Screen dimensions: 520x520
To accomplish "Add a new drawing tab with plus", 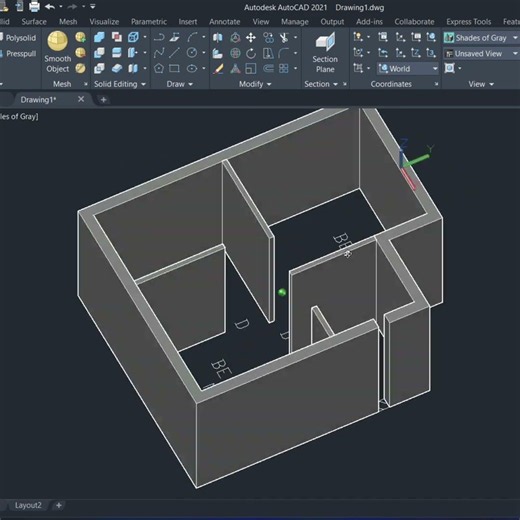I will (x=103, y=99).
